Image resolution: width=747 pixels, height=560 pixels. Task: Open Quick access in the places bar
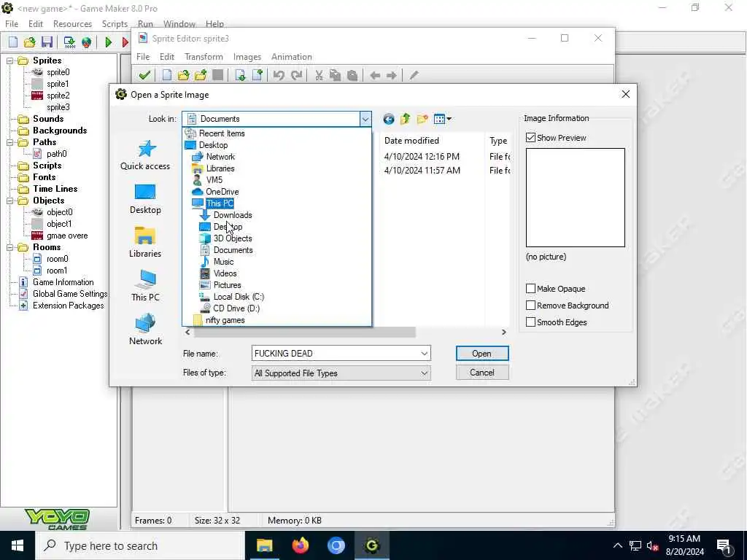coord(145,155)
